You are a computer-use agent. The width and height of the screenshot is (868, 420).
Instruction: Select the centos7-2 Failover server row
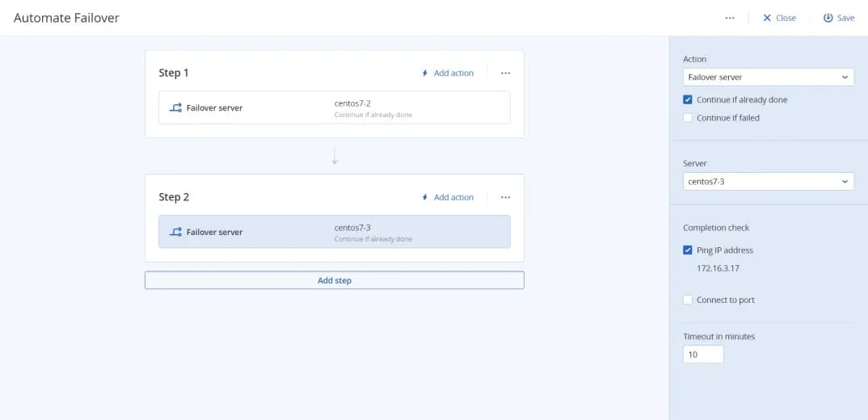pos(334,107)
